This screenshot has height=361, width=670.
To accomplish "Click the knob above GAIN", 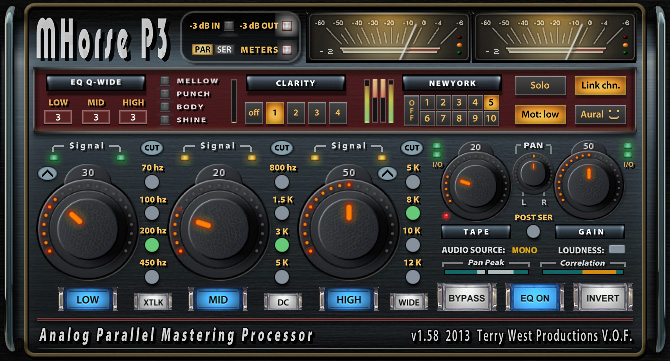I will click(x=589, y=186).
